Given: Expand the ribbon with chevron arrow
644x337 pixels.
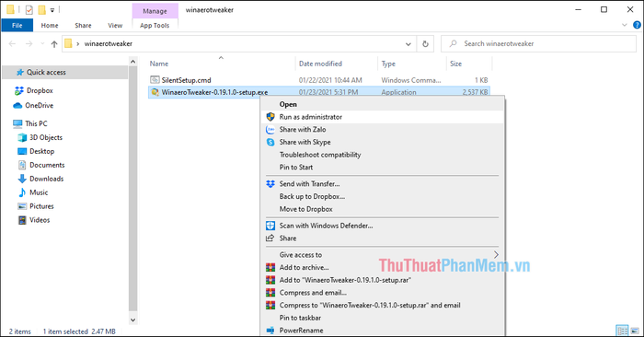Looking at the screenshot, I should click(625, 25).
